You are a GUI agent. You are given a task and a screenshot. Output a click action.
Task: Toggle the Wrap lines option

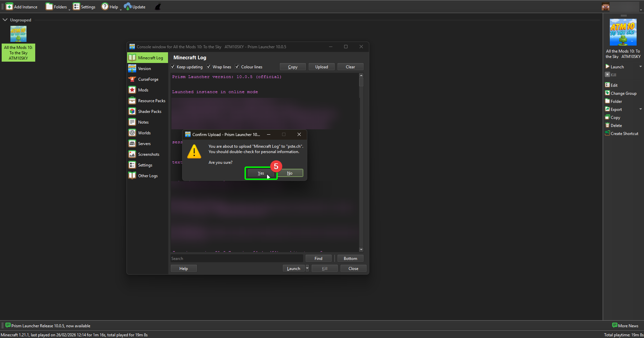coord(209,67)
